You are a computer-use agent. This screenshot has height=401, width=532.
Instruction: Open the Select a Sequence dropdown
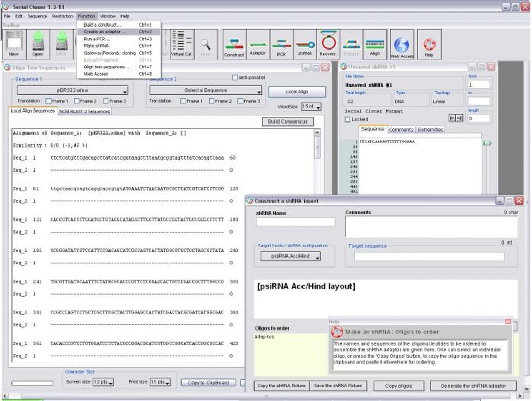tap(205, 90)
